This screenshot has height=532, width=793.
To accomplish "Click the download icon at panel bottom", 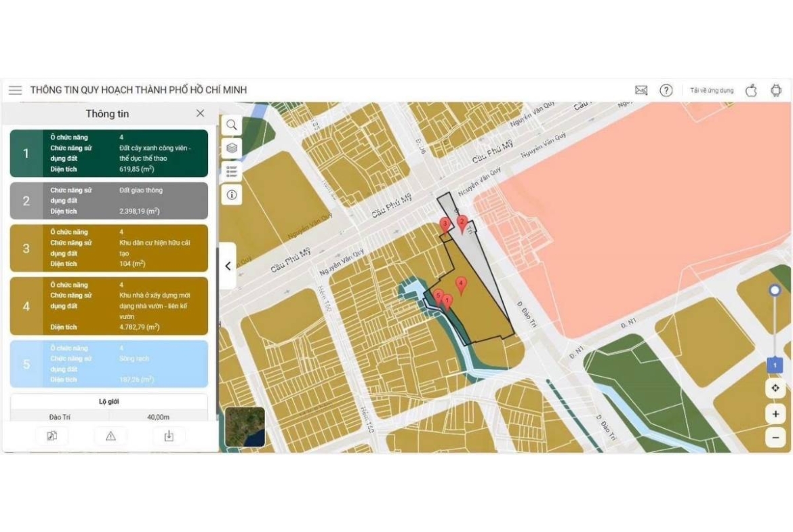I will (169, 436).
